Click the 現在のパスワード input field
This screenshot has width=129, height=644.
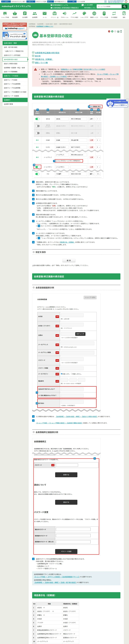pyautogui.click(x=73, y=529)
